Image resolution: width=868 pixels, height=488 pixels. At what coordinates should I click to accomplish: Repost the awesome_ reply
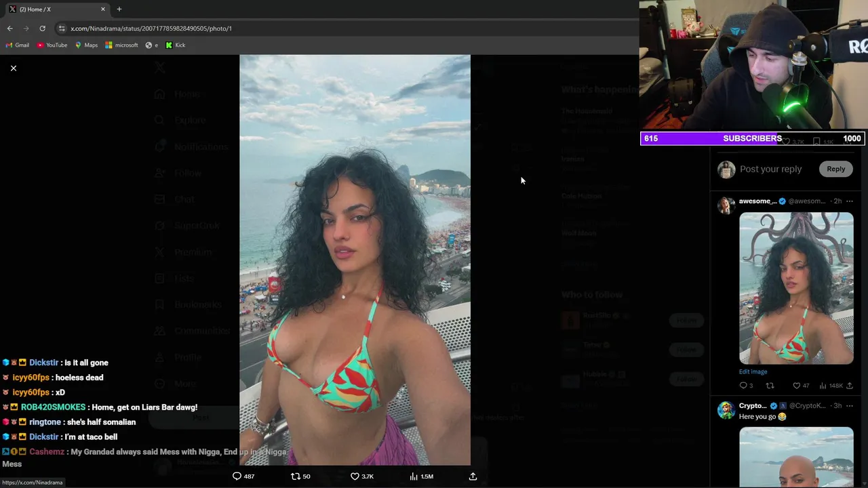(770, 386)
